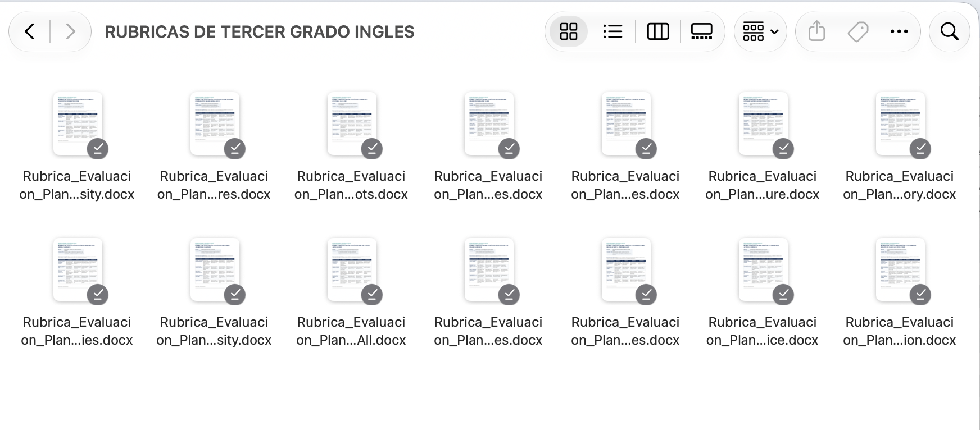Switch to list view

pos(612,31)
